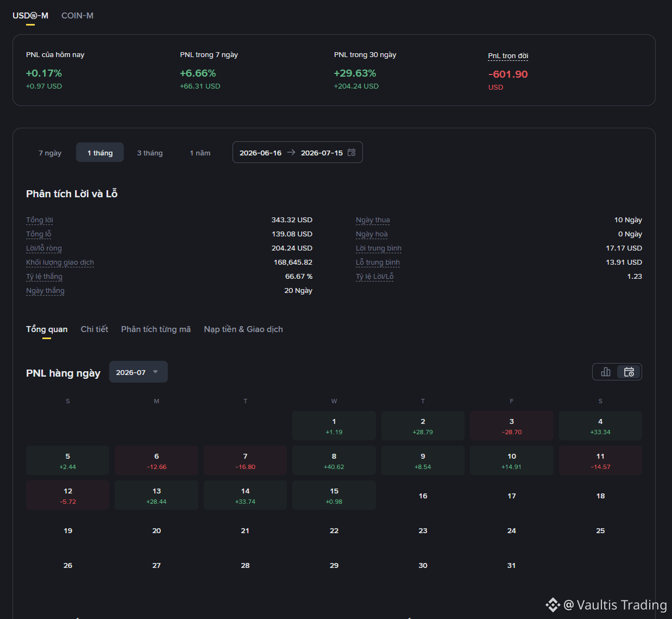Select calendar day 11 with -14.57
This screenshot has height=619, width=672.
600,460
